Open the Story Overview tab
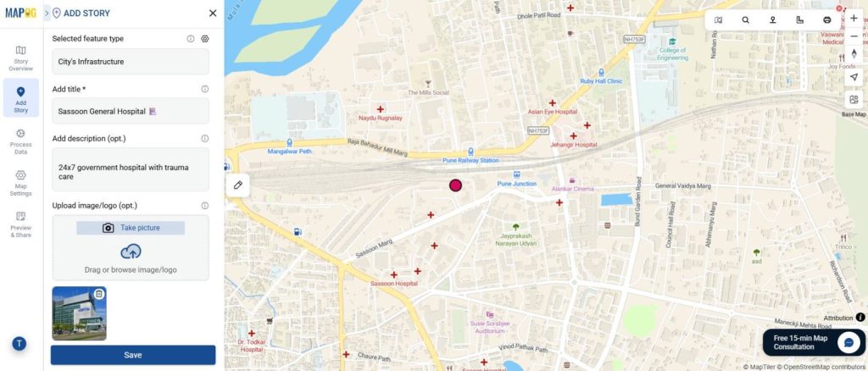Viewport: 868px width, 371px height. 20,58
